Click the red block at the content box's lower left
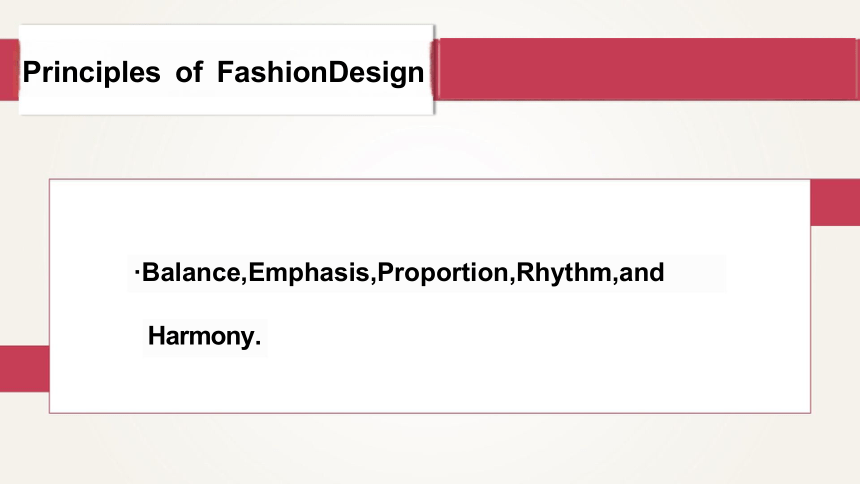 click(25, 369)
